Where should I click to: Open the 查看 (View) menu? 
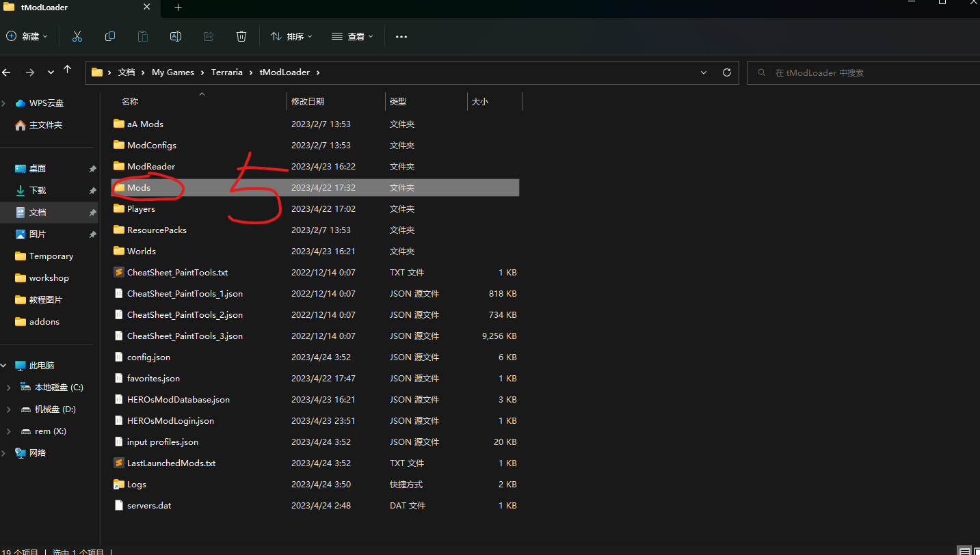[x=352, y=36]
